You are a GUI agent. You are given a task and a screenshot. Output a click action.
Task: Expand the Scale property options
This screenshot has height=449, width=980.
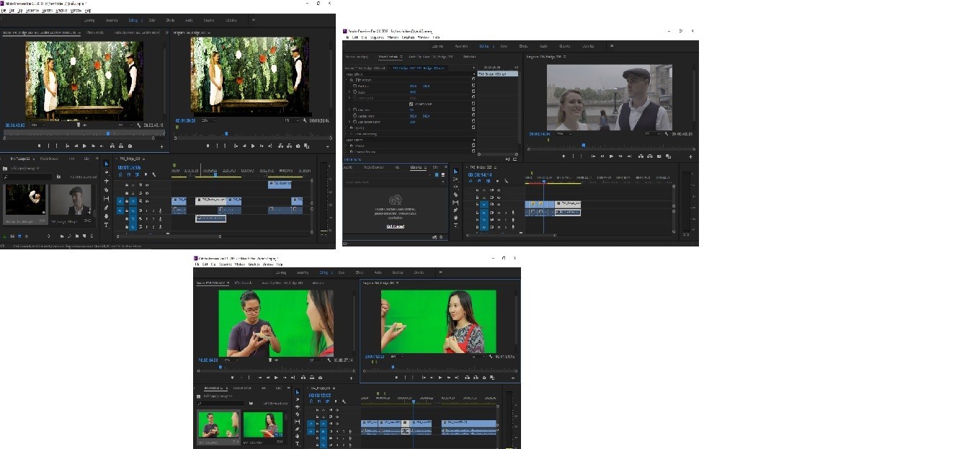click(x=349, y=92)
